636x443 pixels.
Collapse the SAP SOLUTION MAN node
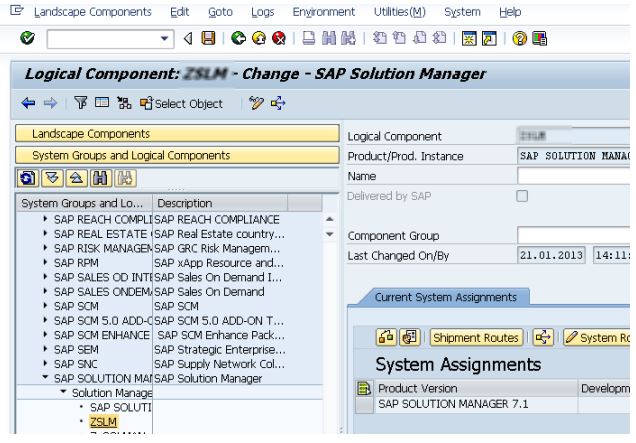(x=45, y=378)
